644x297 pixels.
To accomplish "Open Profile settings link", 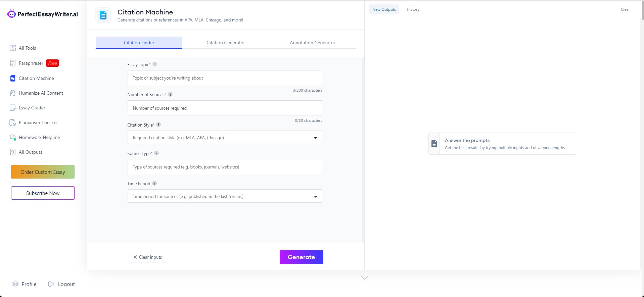I will tap(29, 284).
